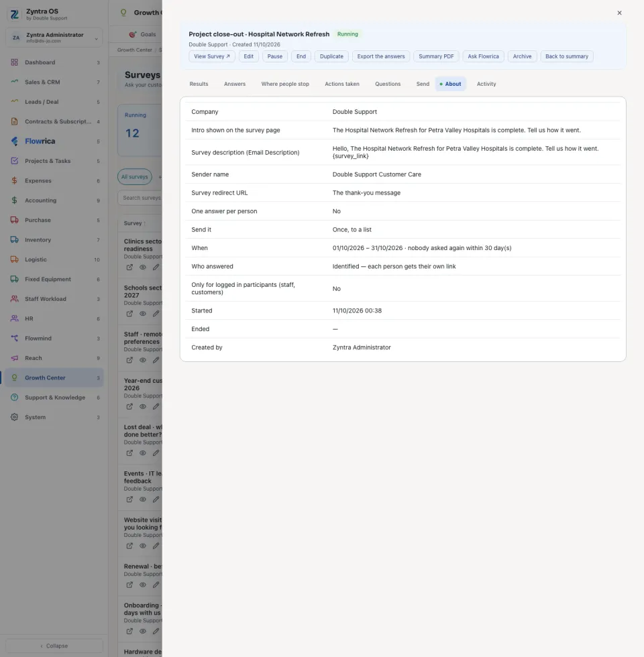Screen dimensions: 644x657
Task: Toggle eye icon for Staff remote preferences survey
Action: pyautogui.click(x=142, y=360)
